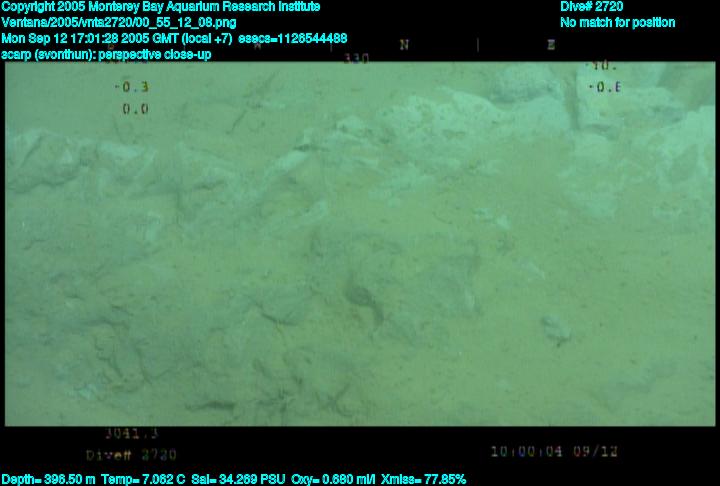
Task: Click the Xmiss= 77.85% reading
Action: pyautogui.click(x=423, y=480)
